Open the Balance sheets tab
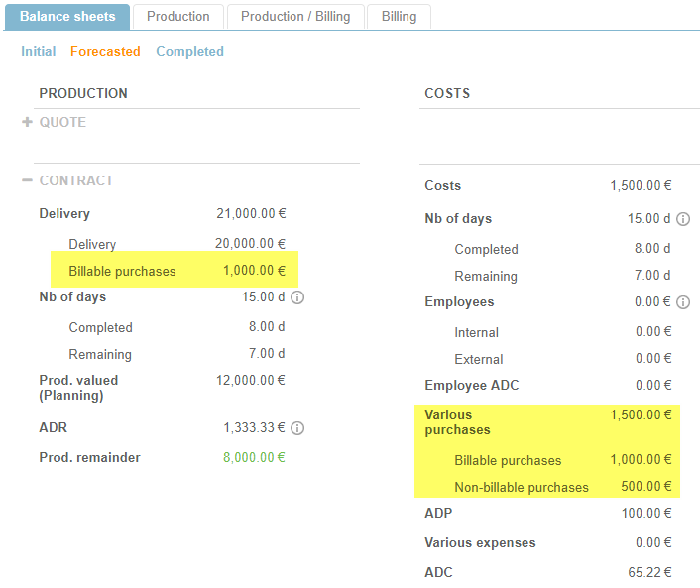This screenshot has width=700, height=588. tap(67, 16)
